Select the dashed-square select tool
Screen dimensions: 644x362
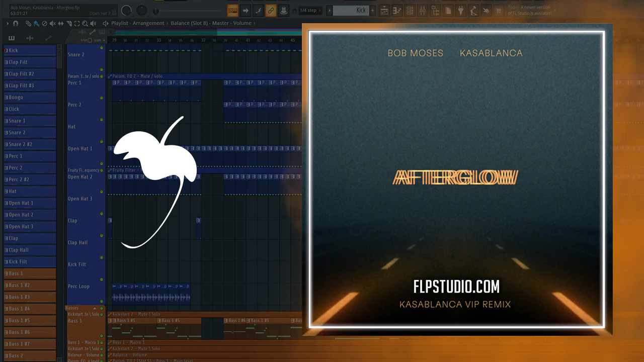point(77,23)
